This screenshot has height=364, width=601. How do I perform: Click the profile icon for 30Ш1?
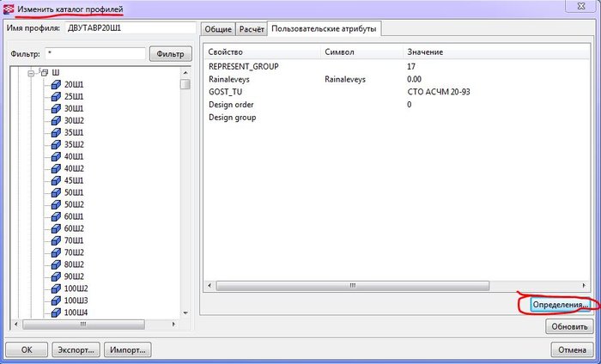pos(56,108)
